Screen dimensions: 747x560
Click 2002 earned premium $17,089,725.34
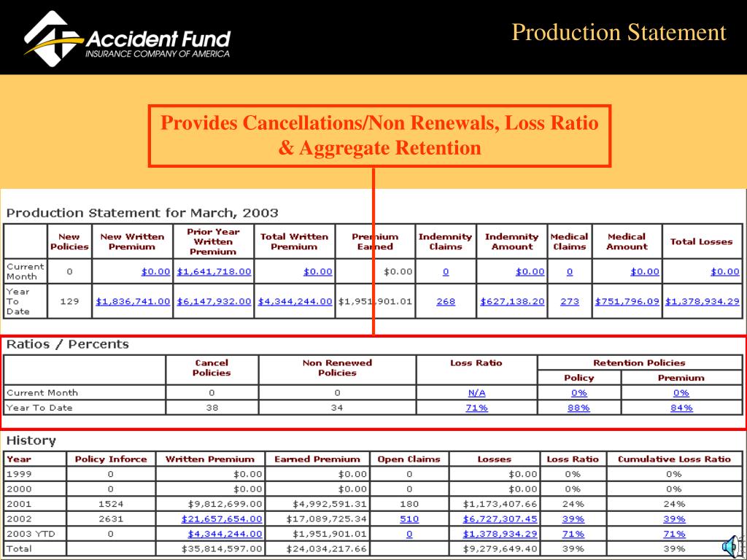click(x=326, y=518)
